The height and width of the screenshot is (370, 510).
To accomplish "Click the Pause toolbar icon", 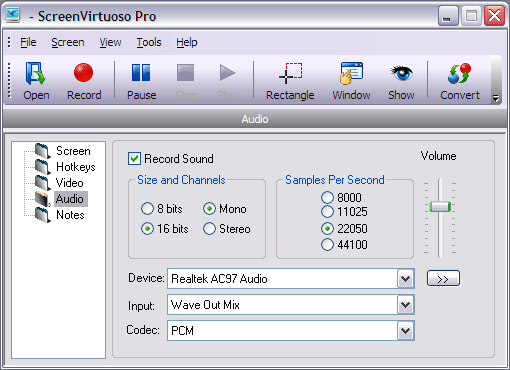I will (141, 73).
